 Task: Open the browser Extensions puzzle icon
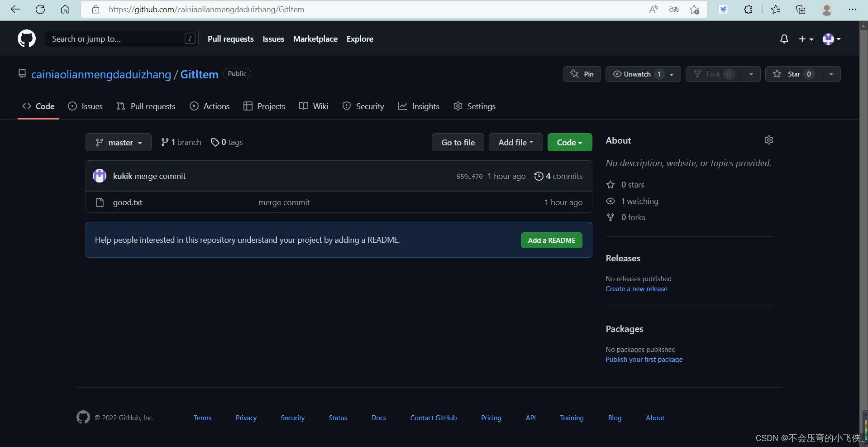748,10
